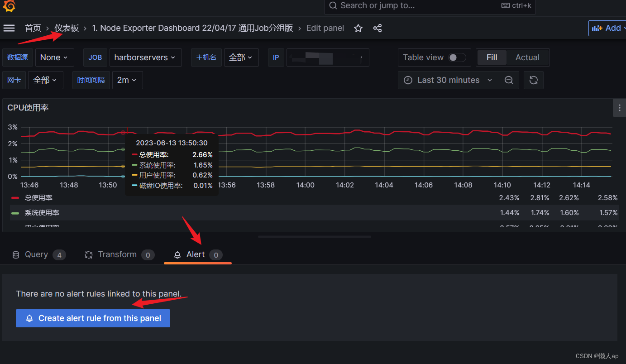Click the database icon on Query tab

(16, 255)
